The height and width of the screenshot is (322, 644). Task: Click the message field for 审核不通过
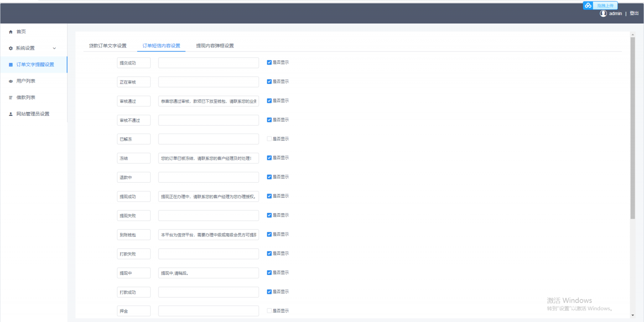coord(208,120)
